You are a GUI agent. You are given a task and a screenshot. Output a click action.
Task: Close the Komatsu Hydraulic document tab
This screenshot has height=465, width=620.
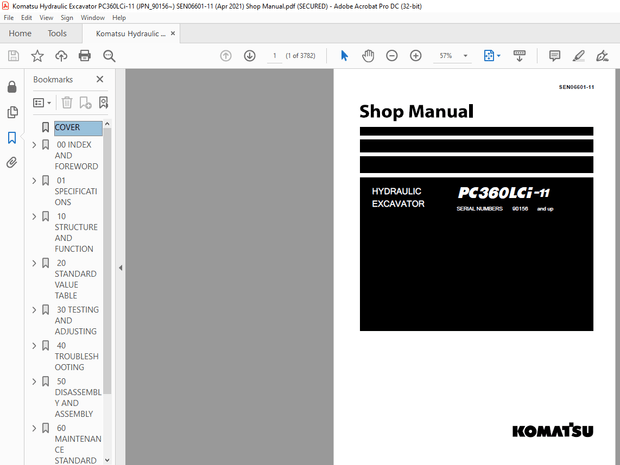coord(173,34)
